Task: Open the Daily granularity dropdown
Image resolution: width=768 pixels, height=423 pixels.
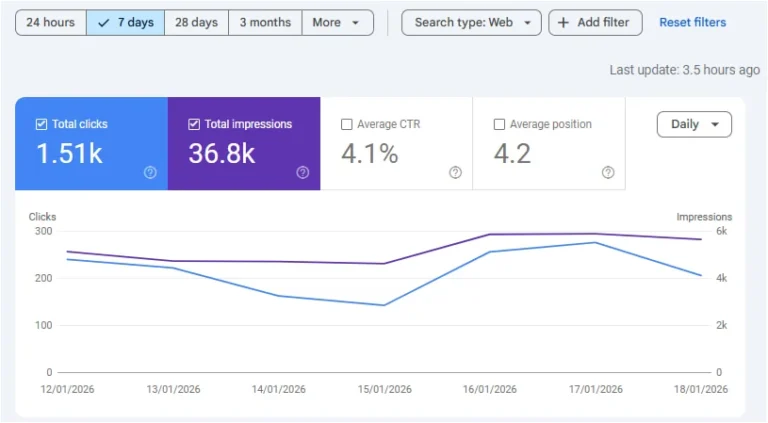Action: coord(694,124)
